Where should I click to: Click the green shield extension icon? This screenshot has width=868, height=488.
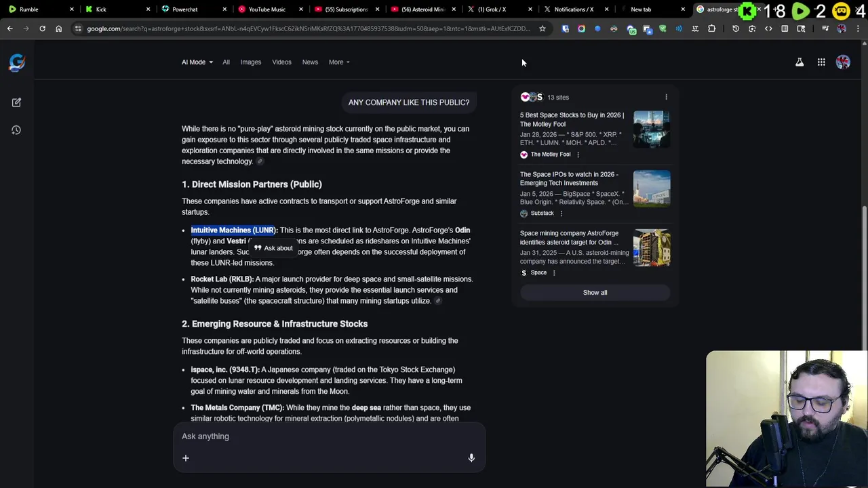pyautogui.click(x=663, y=28)
